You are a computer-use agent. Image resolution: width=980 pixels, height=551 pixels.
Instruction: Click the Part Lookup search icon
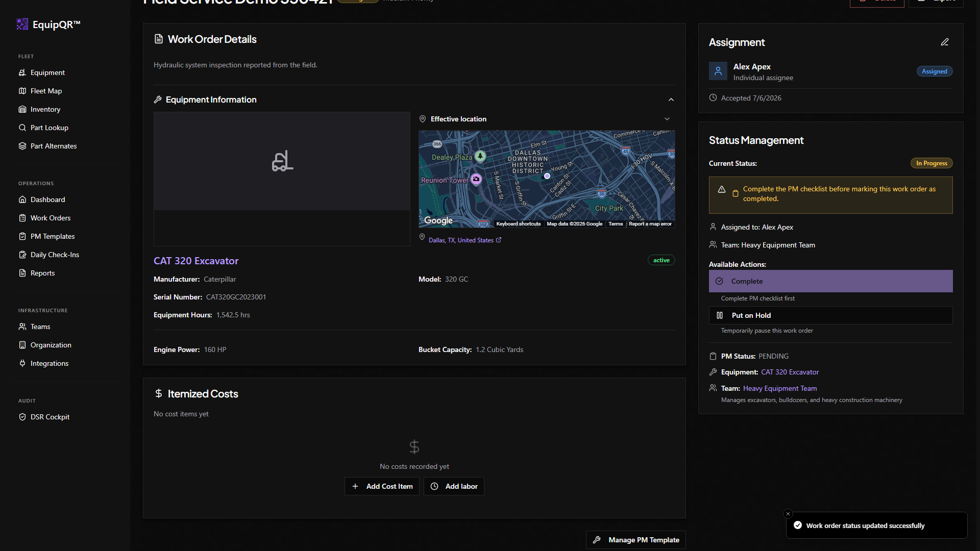(x=22, y=128)
